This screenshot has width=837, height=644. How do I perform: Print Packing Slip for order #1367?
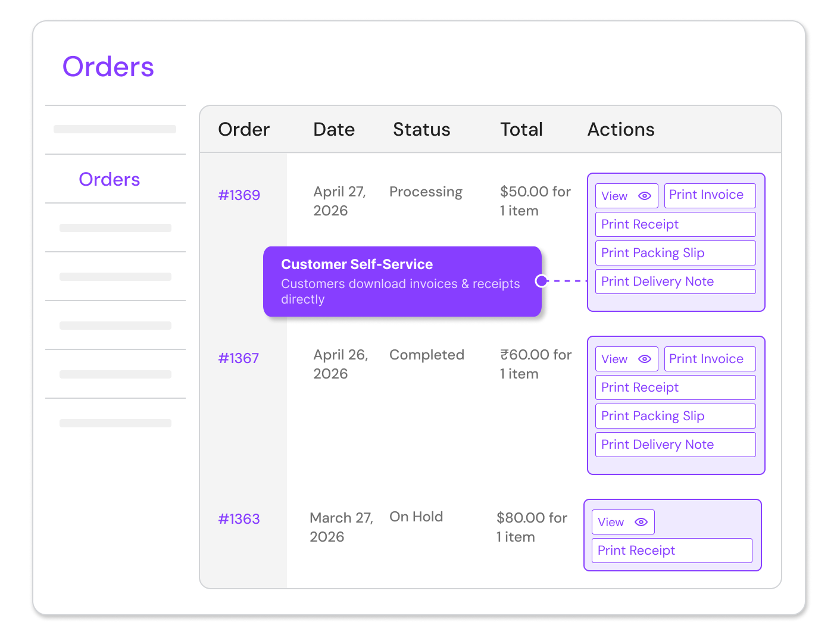click(x=675, y=416)
